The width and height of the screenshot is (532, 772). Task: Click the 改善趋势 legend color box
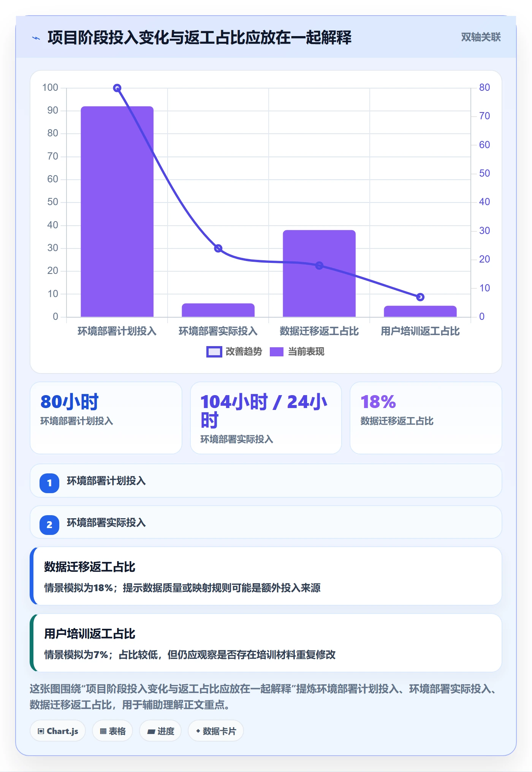214,352
